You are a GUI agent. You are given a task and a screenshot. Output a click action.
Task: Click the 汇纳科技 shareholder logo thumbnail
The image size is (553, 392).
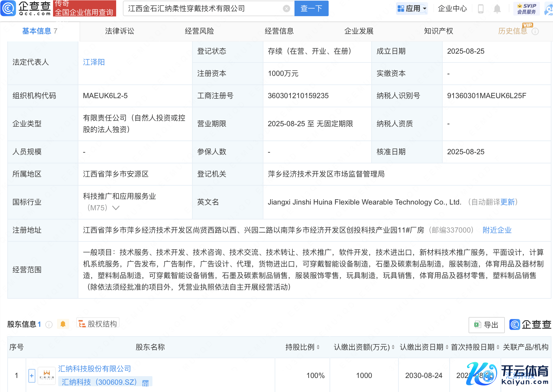(x=47, y=376)
